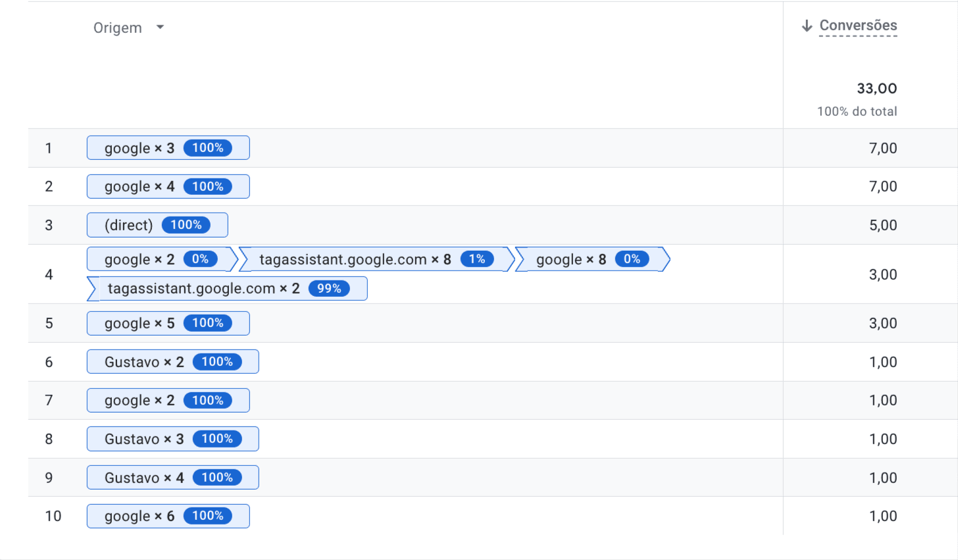Select the 1% badge on tagassistant.google.com chip
This screenshot has width=958, height=560.
(x=477, y=259)
